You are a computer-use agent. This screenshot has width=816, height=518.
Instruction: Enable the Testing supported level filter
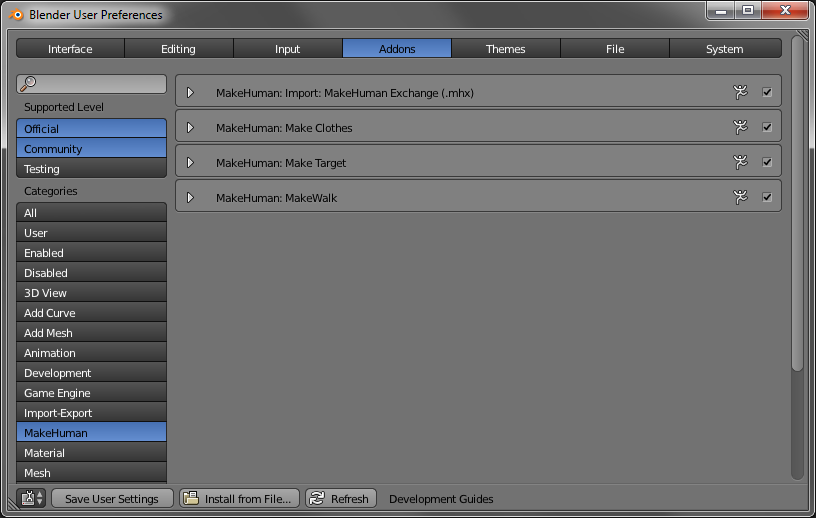[92, 169]
